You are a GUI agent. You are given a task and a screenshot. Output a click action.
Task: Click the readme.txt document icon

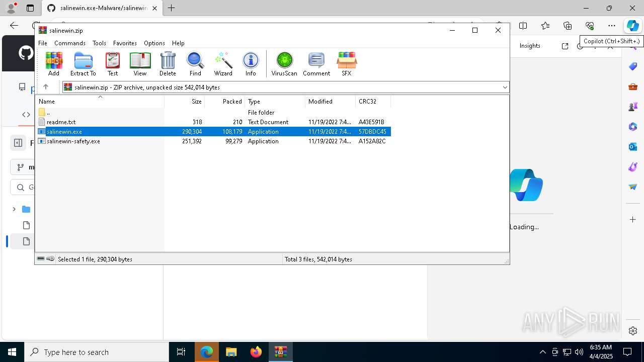pyautogui.click(x=42, y=122)
